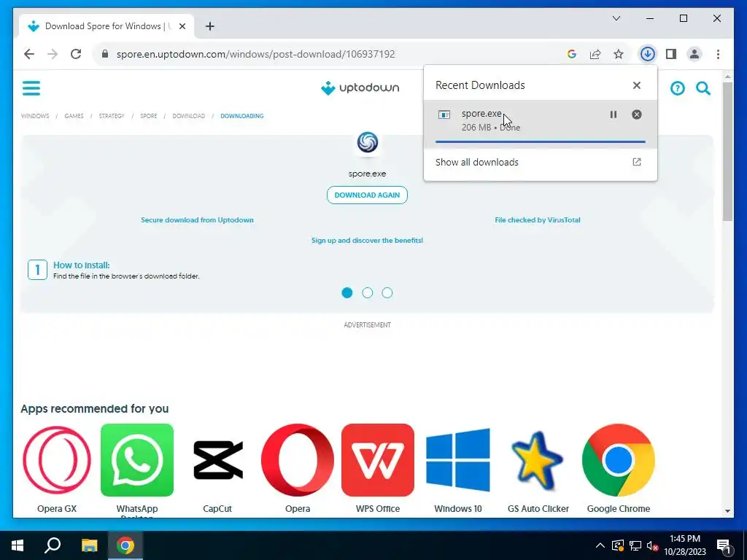
Task: Open Chrome three-dot menu
Action: pyautogui.click(x=718, y=54)
